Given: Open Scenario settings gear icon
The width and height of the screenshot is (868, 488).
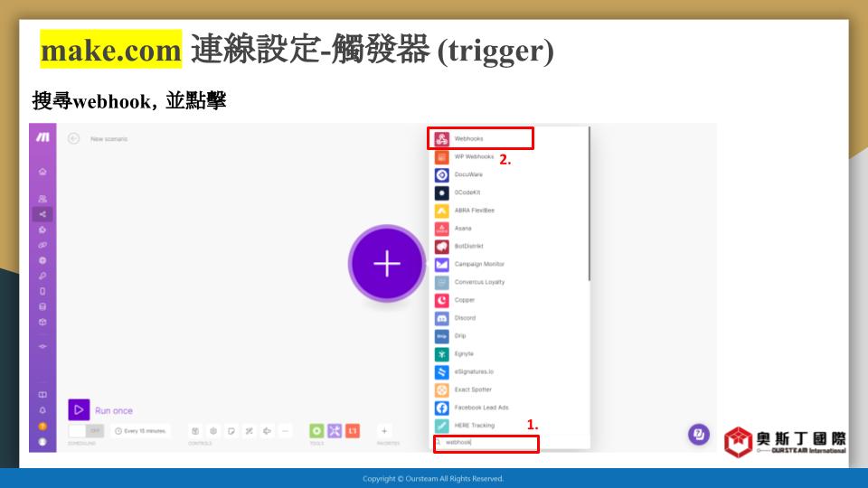Looking at the screenshot, I should point(213,430).
